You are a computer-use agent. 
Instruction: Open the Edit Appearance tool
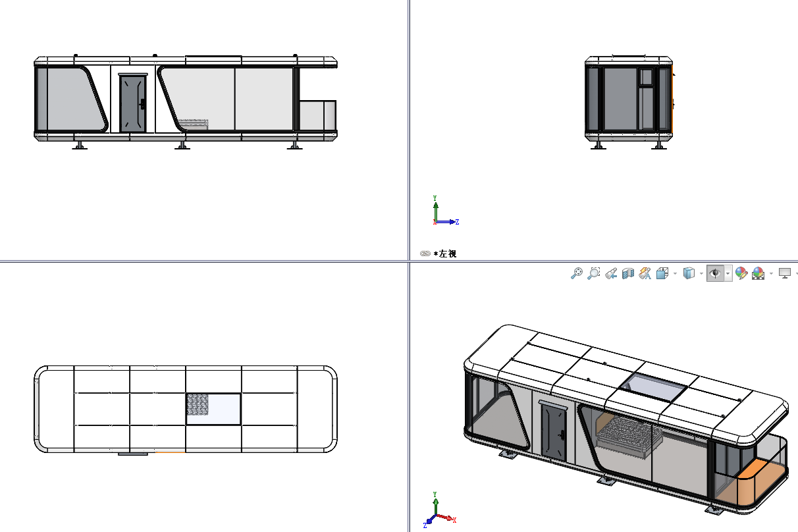pos(741,273)
